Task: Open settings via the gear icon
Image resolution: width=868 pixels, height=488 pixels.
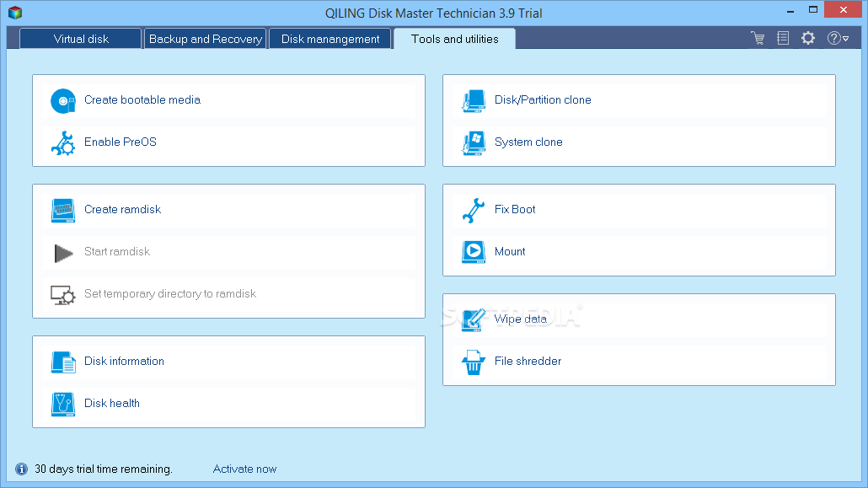Action: tap(808, 38)
